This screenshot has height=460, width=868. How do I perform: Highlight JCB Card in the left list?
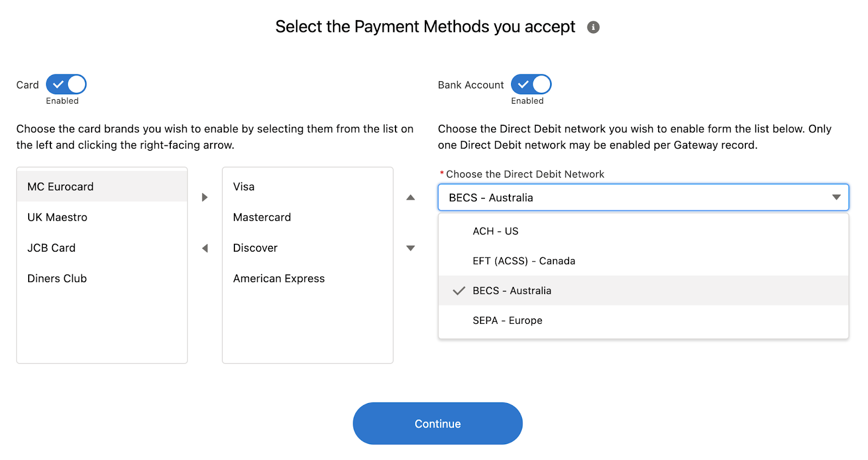(x=52, y=248)
